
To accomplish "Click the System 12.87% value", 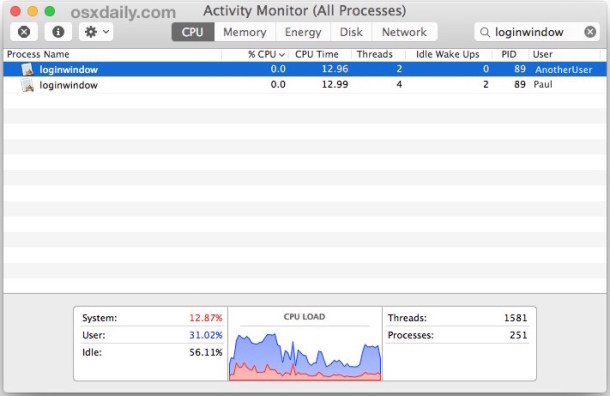I will (x=206, y=318).
